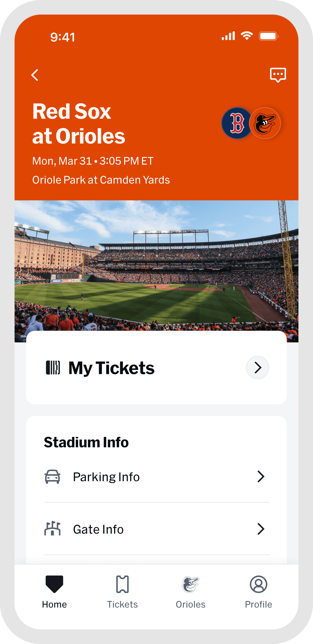Tap the Red Sox at Orioles title
313x644 pixels.
pos(79,124)
